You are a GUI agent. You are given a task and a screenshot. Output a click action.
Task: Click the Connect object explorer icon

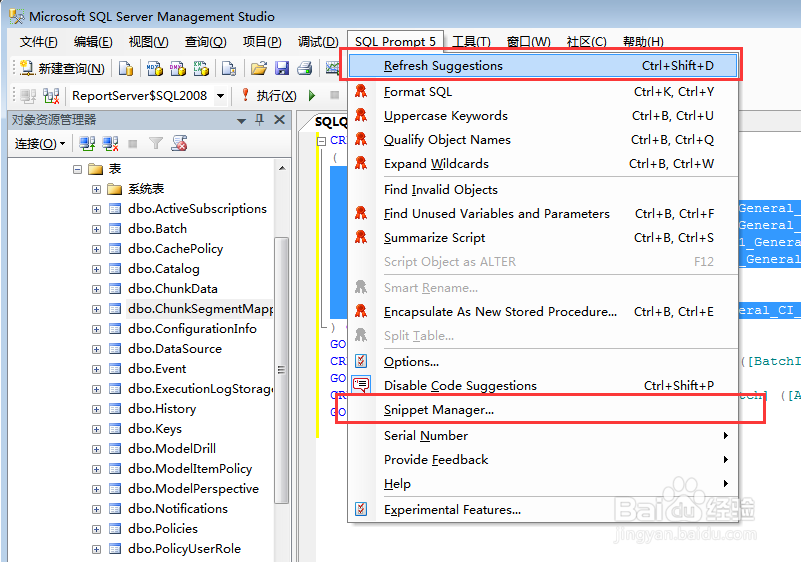(x=87, y=144)
